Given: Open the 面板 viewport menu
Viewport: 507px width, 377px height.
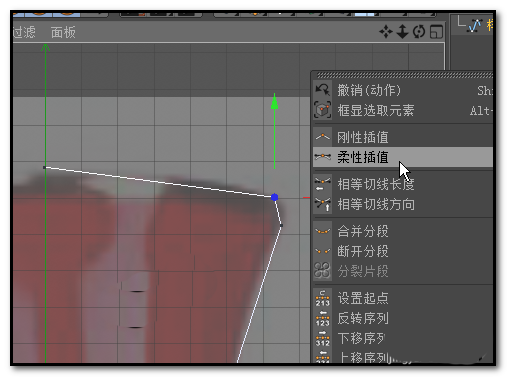Looking at the screenshot, I should tap(63, 32).
